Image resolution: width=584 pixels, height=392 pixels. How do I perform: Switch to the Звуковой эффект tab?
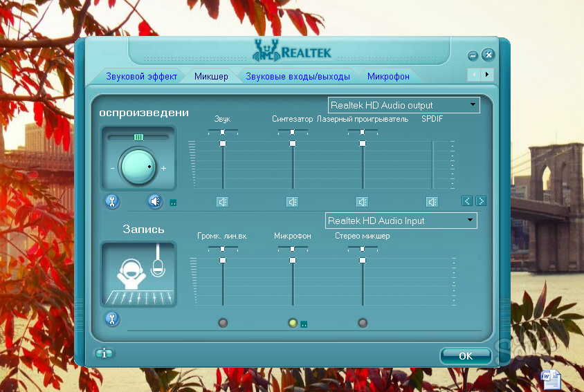[x=141, y=76]
